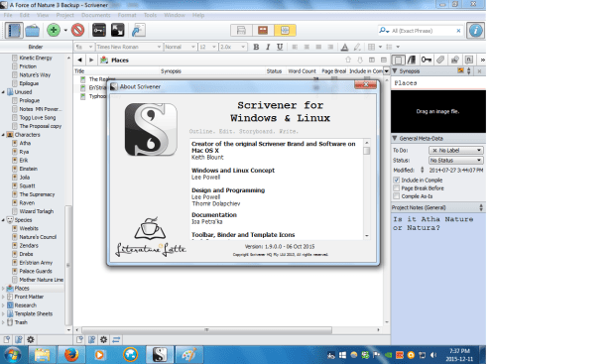Enable Page Break Before checkbox
The image size is (615, 364).
tap(397, 188)
